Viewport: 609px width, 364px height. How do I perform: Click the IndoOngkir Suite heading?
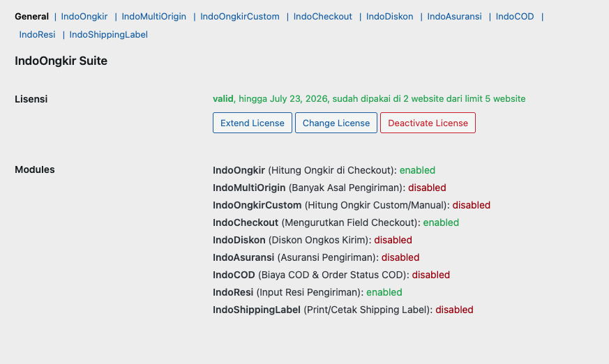click(x=61, y=61)
